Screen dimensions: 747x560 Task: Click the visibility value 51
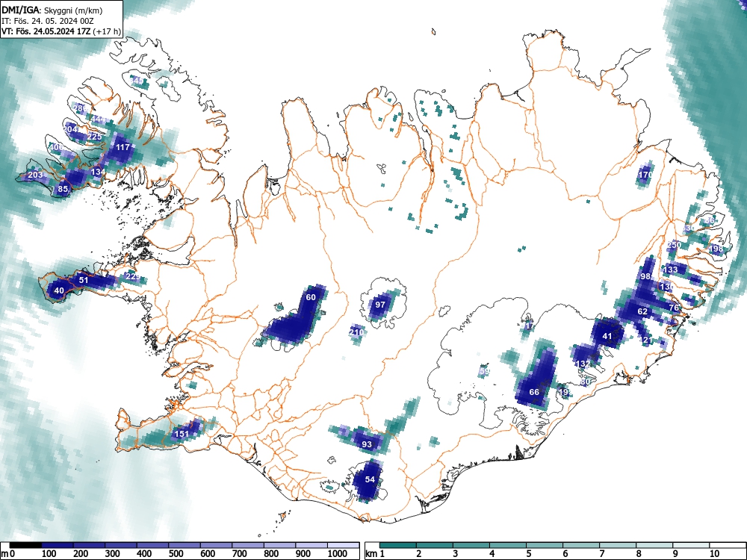pyautogui.click(x=84, y=280)
